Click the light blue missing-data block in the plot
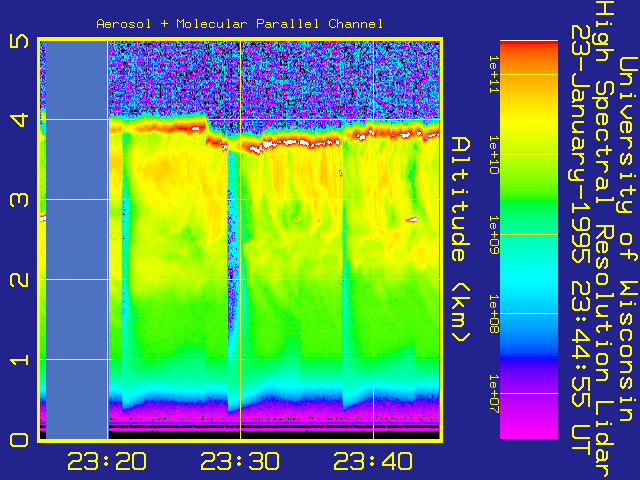Screen dimensions: 640x480 (77, 240)
